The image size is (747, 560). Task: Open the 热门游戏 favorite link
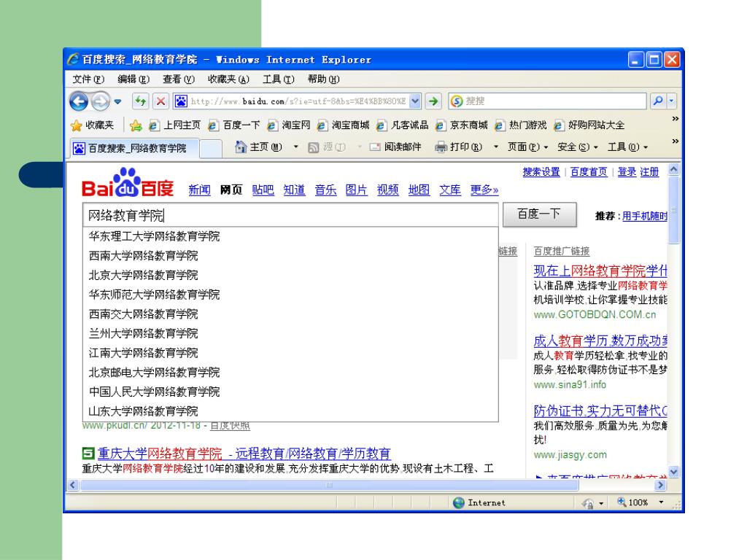[x=521, y=125]
